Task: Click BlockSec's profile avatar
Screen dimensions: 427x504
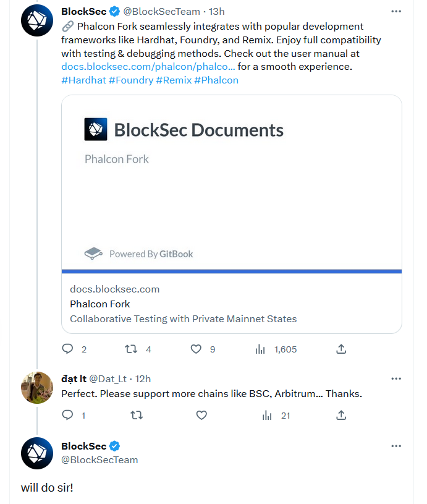Action: pos(36,19)
